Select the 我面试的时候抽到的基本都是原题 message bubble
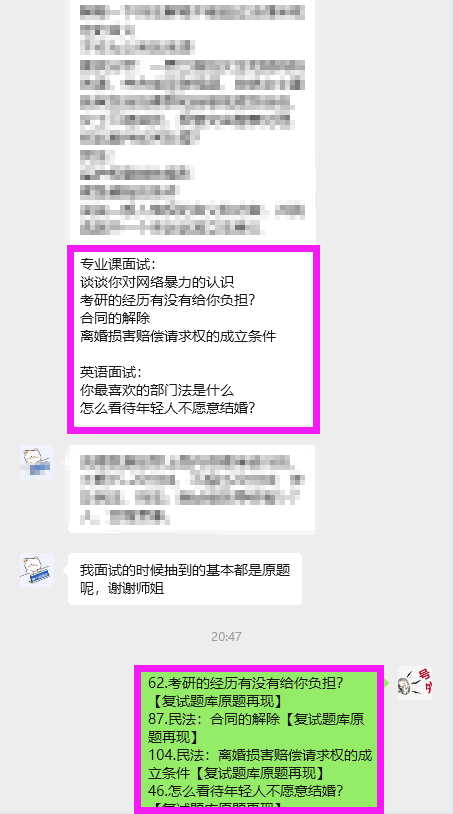The width and height of the screenshot is (453, 814). (x=185, y=579)
